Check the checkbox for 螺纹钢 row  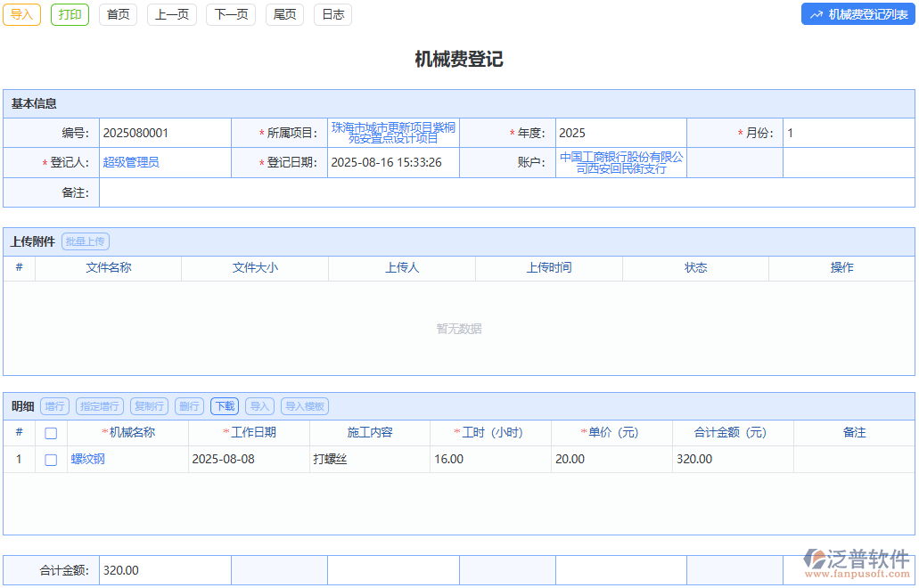51,459
